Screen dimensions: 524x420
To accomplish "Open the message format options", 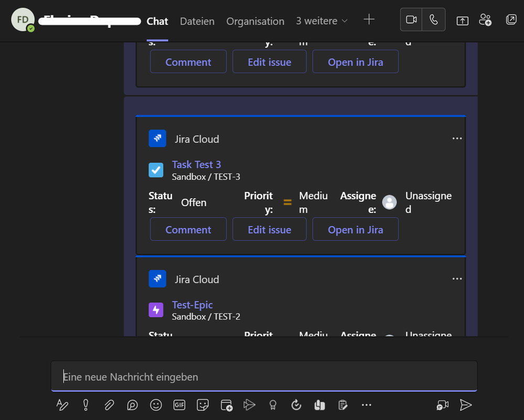I will click(62, 405).
